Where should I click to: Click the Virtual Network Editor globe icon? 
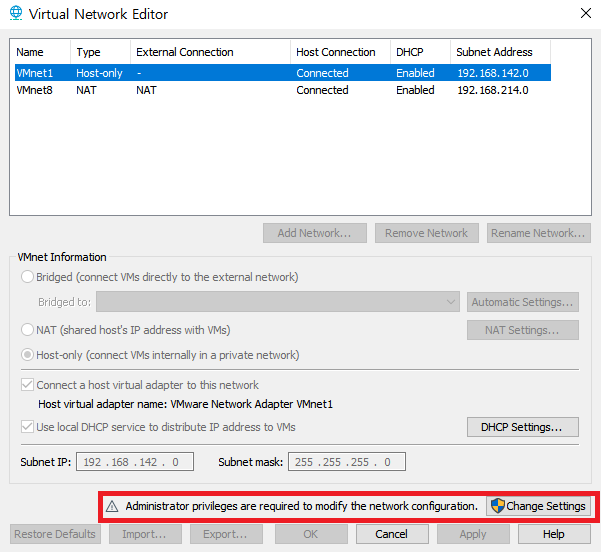[x=16, y=13]
